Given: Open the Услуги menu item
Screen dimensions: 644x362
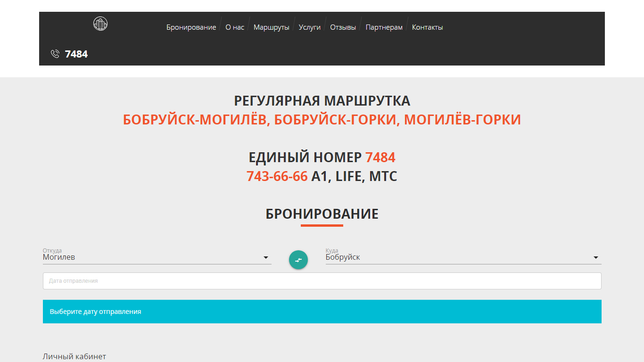Looking at the screenshot, I should [x=310, y=27].
